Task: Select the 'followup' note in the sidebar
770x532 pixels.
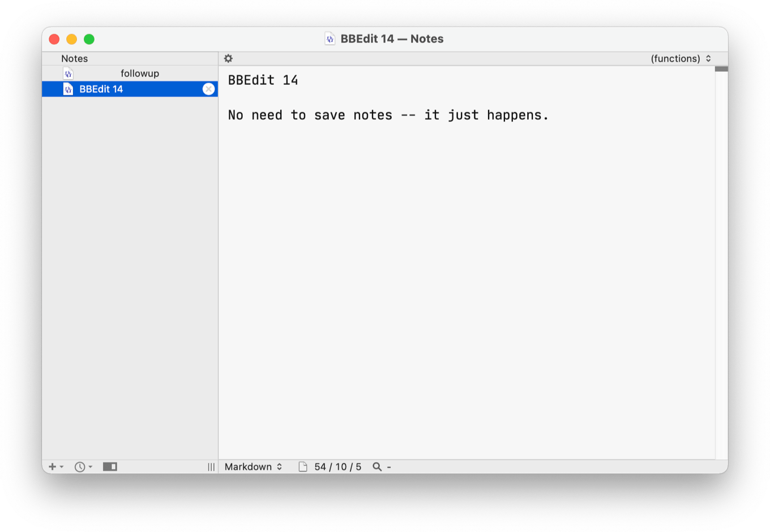Action: [139, 73]
